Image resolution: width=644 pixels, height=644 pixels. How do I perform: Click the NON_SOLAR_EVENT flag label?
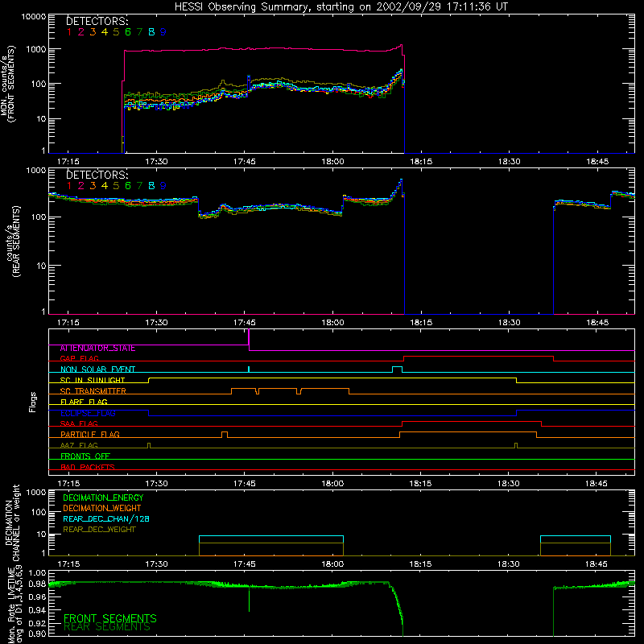(x=97, y=369)
